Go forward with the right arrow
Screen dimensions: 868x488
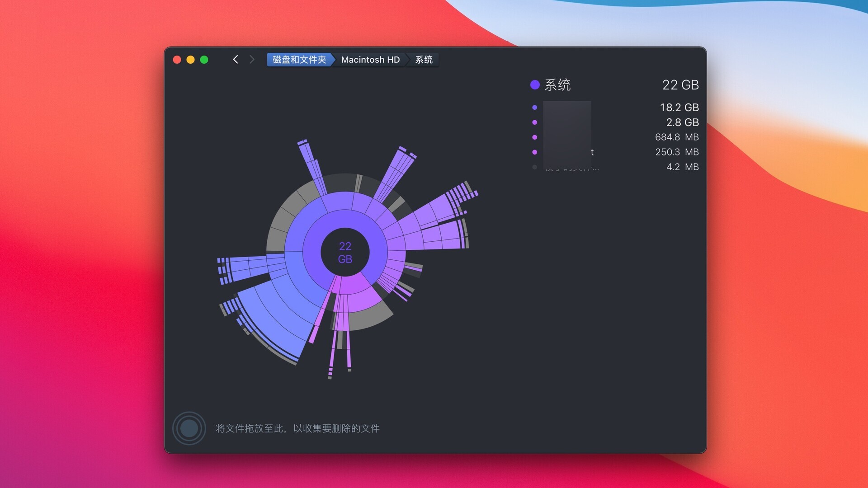coord(252,60)
